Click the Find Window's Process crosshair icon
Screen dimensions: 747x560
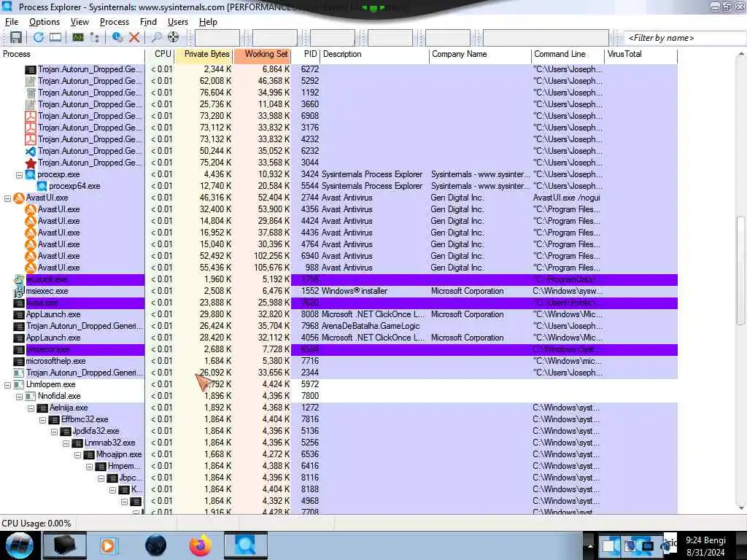click(174, 37)
